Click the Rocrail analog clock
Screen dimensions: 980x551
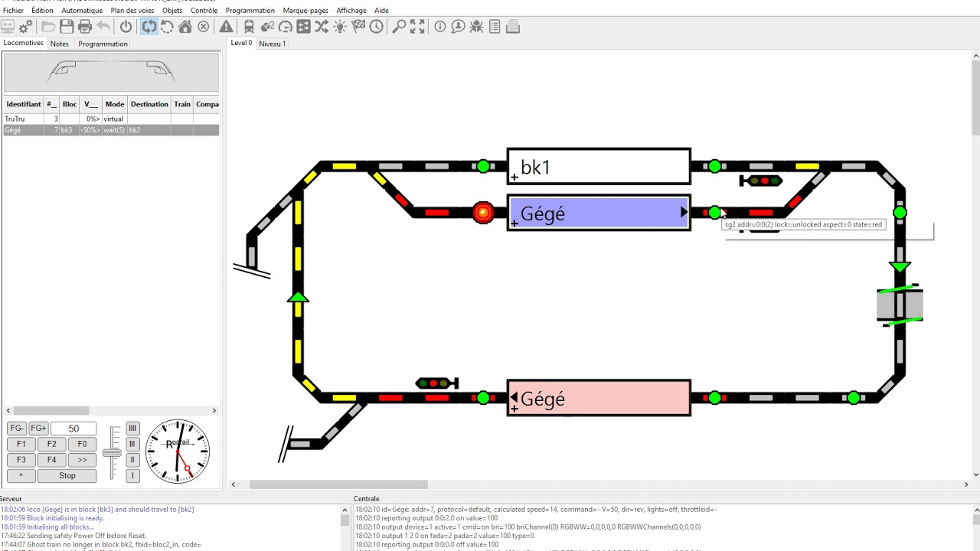(178, 451)
